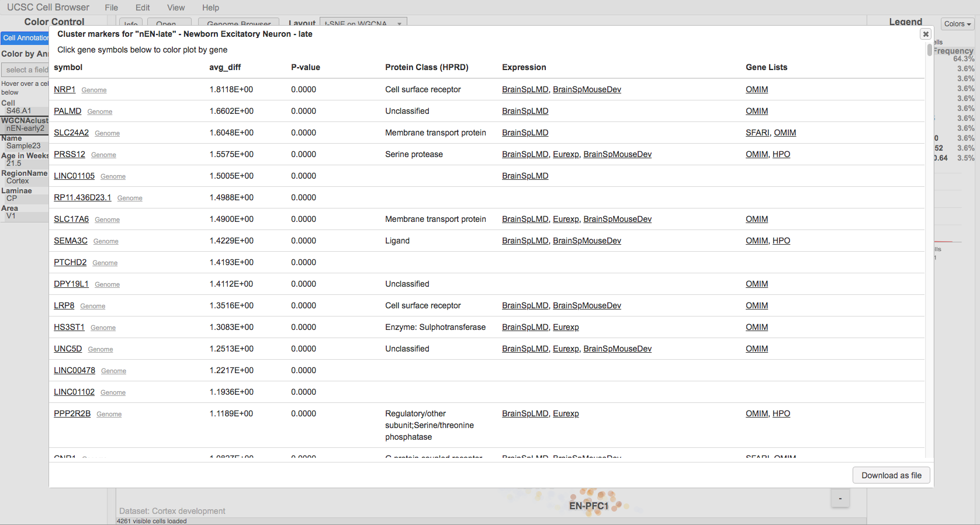Select the Cell Annotations tab
The width and height of the screenshot is (980, 525).
pyautogui.click(x=25, y=38)
